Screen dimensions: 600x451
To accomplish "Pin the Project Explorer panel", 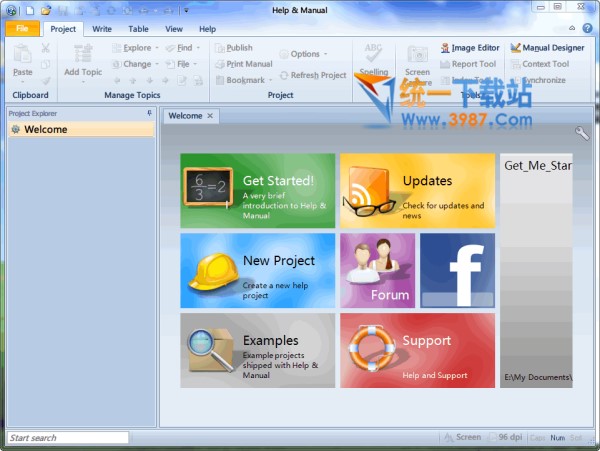I will [x=149, y=113].
